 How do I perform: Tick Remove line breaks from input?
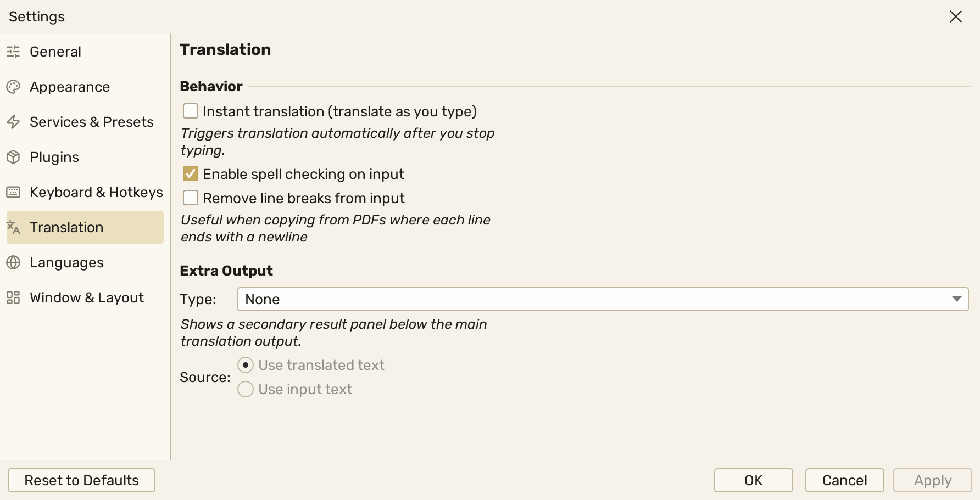[x=191, y=198]
